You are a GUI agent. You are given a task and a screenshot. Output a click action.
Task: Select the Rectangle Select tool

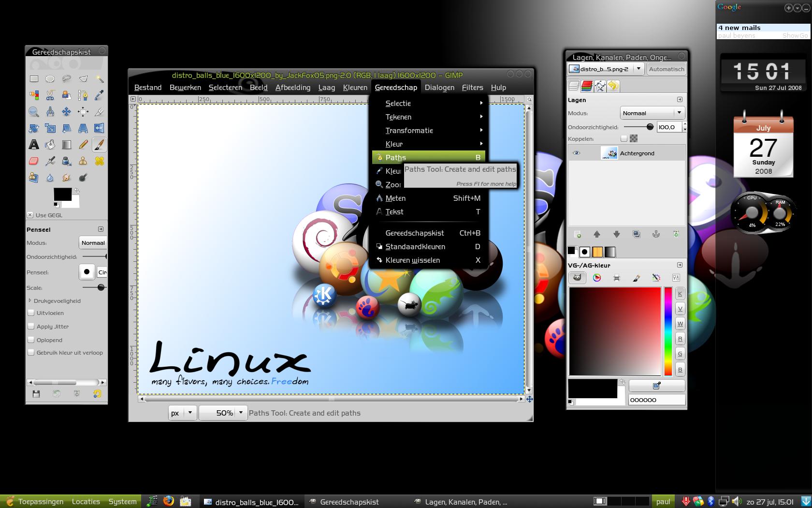click(34, 79)
